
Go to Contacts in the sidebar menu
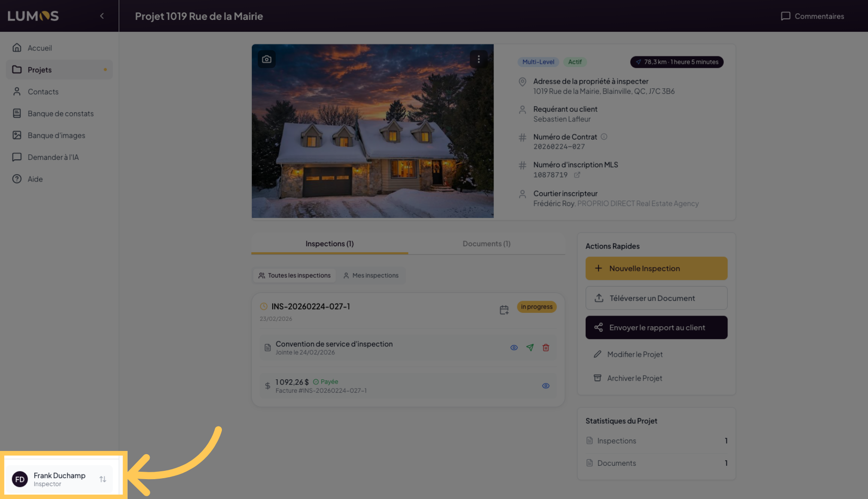(43, 91)
